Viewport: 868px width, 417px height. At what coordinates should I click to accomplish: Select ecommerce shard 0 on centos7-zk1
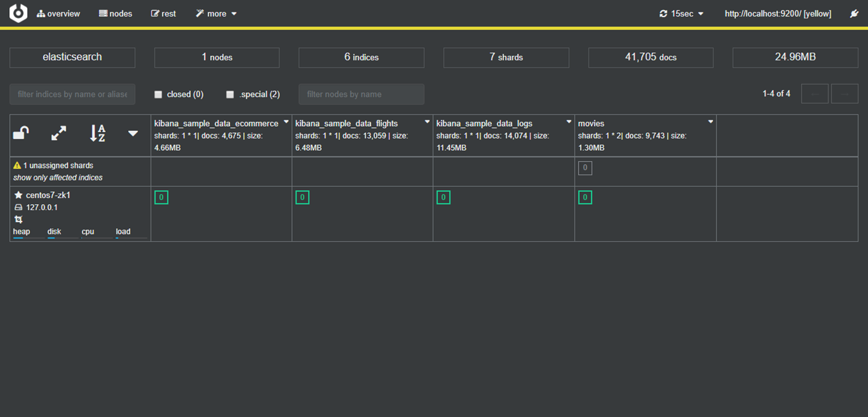[161, 197]
